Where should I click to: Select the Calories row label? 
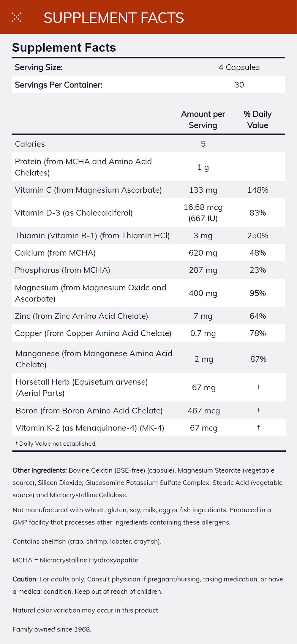tap(30, 144)
